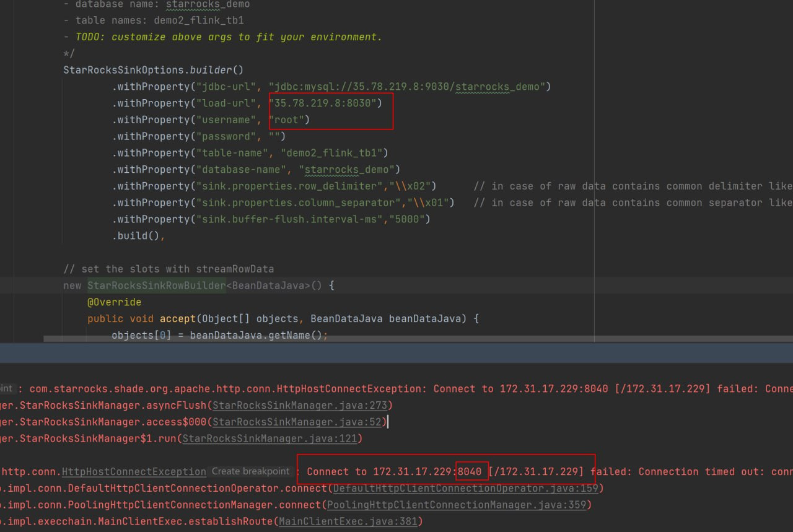Viewport: 793px width, 532px height.
Task: Click the StarRocksSinkRowBuilder class name
Action: (156, 286)
